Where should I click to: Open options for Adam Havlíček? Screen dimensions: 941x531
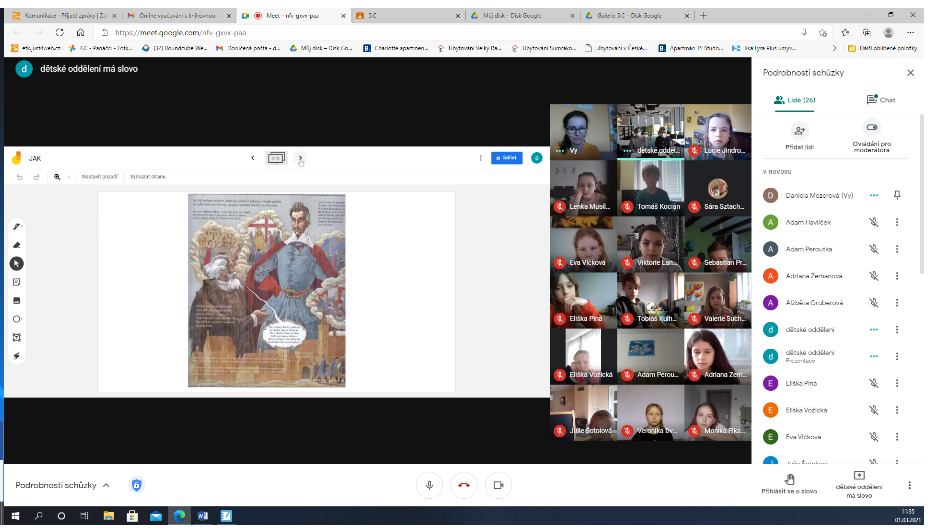pos(897,222)
